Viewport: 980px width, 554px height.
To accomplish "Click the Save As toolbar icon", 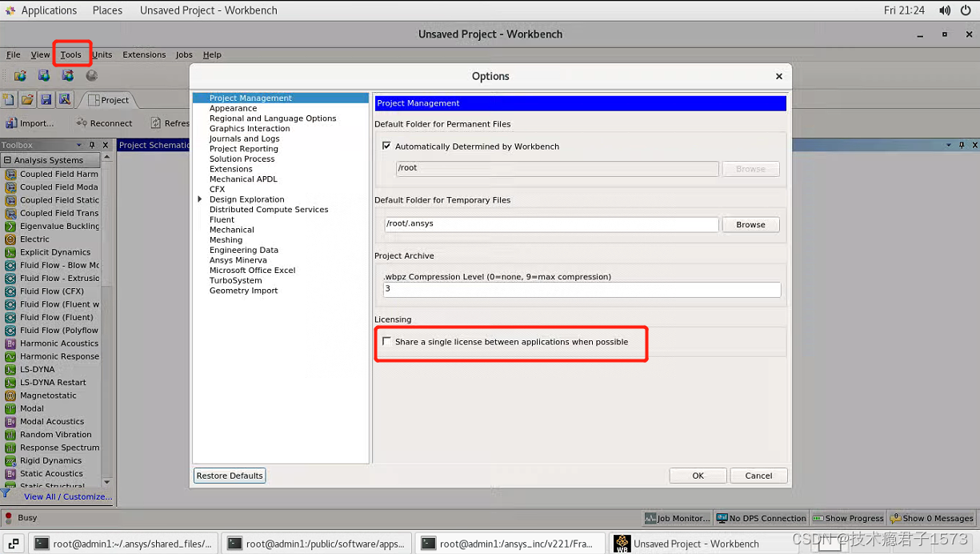I will coord(64,99).
